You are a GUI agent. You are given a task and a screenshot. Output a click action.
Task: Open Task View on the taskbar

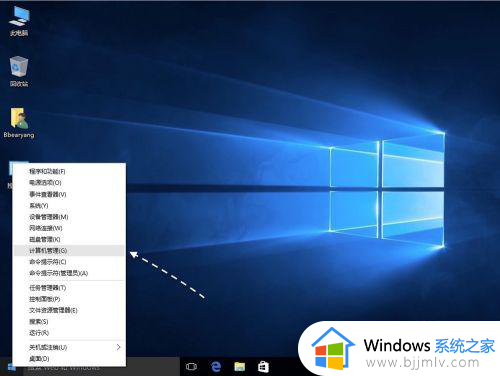(x=191, y=367)
